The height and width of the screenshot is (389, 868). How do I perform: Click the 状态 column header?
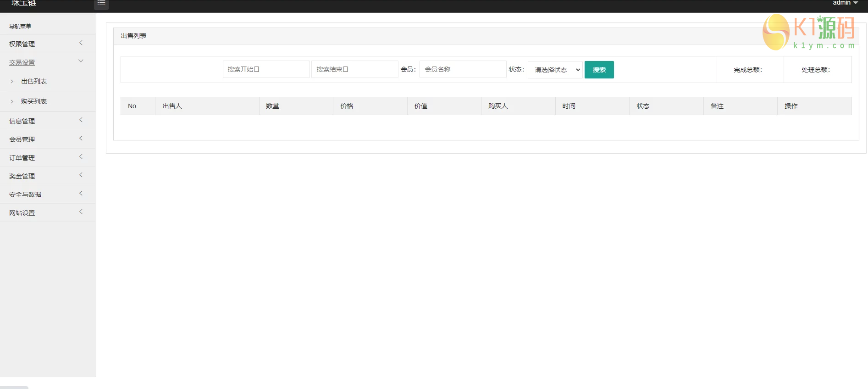pos(666,106)
